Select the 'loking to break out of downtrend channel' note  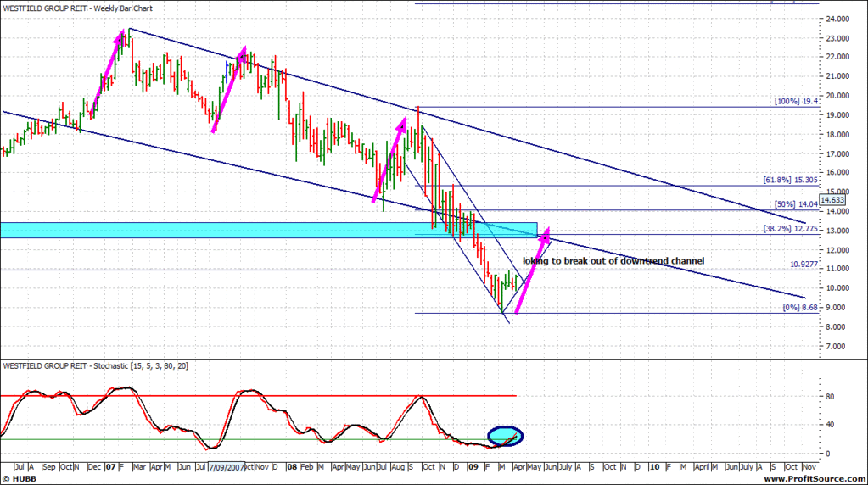point(613,261)
